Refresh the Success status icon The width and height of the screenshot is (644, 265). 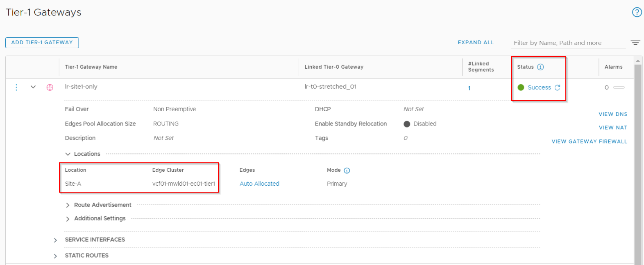[557, 88]
